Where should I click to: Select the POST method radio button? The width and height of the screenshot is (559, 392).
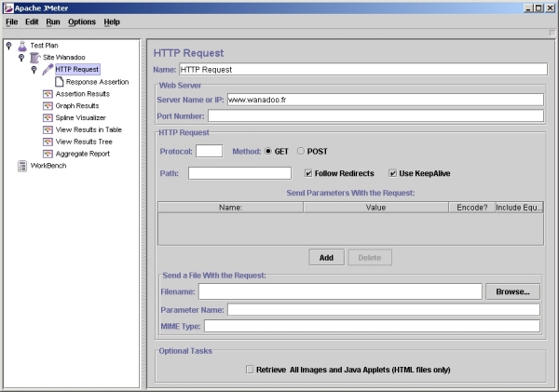(301, 151)
